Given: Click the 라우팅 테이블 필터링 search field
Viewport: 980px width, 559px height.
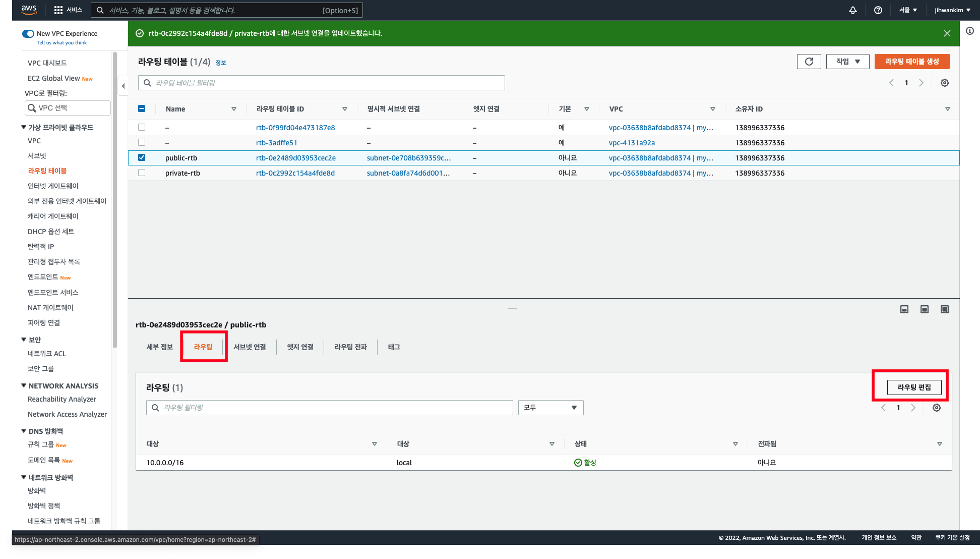Looking at the screenshot, I should (322, 83).
